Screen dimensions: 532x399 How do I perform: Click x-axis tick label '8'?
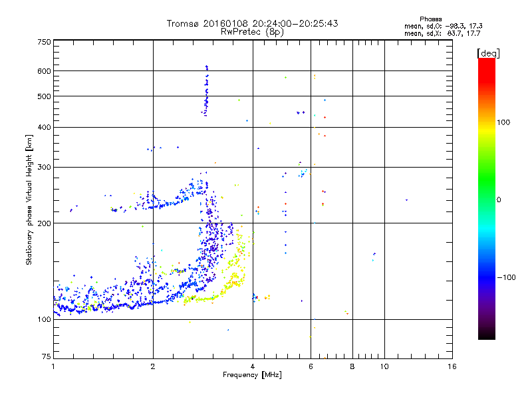352,366
